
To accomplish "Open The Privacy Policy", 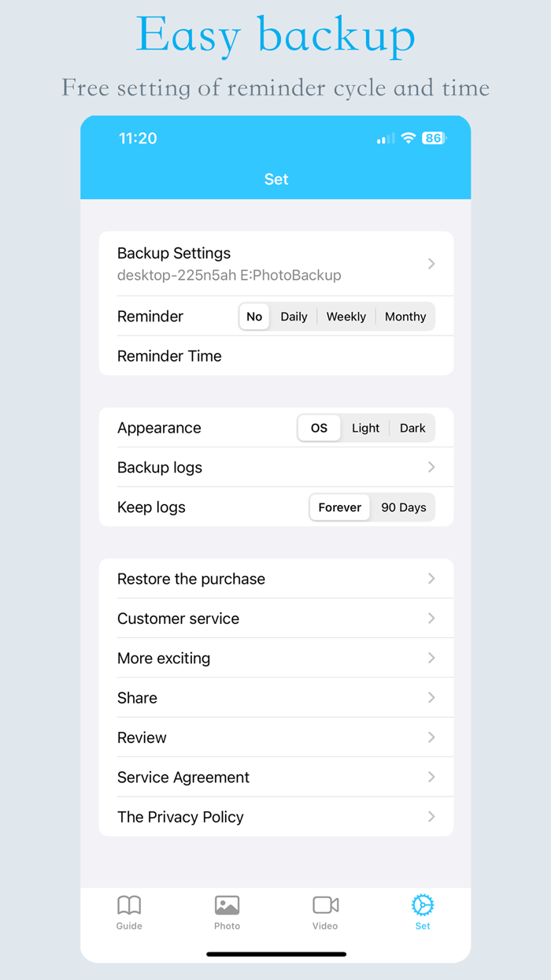I will pos(275,817).
